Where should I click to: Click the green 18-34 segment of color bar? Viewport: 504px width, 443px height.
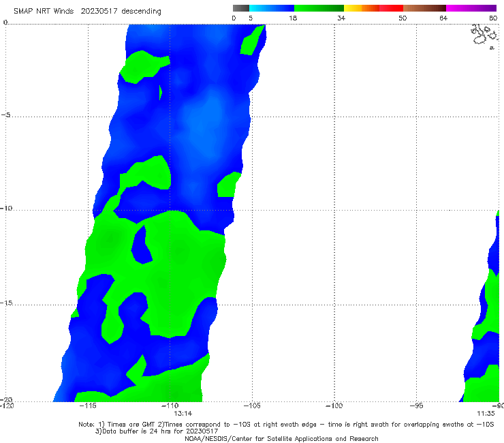[319, 8]
